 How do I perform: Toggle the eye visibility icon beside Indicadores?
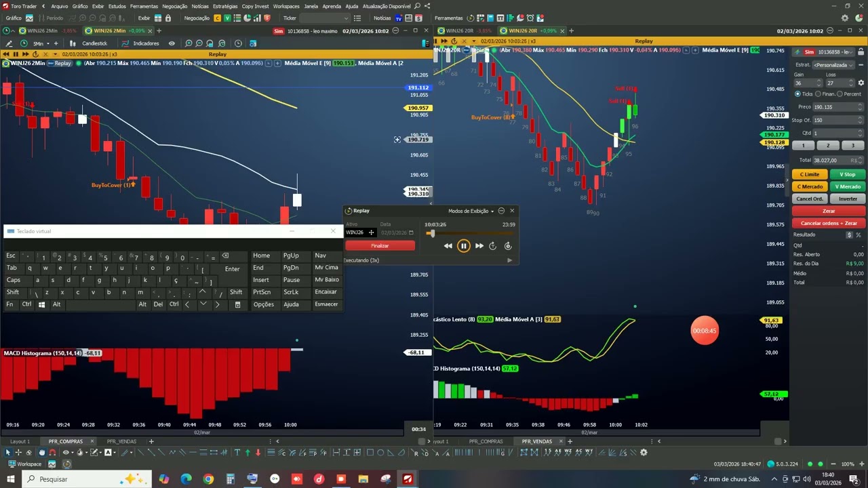pos(172,43)
